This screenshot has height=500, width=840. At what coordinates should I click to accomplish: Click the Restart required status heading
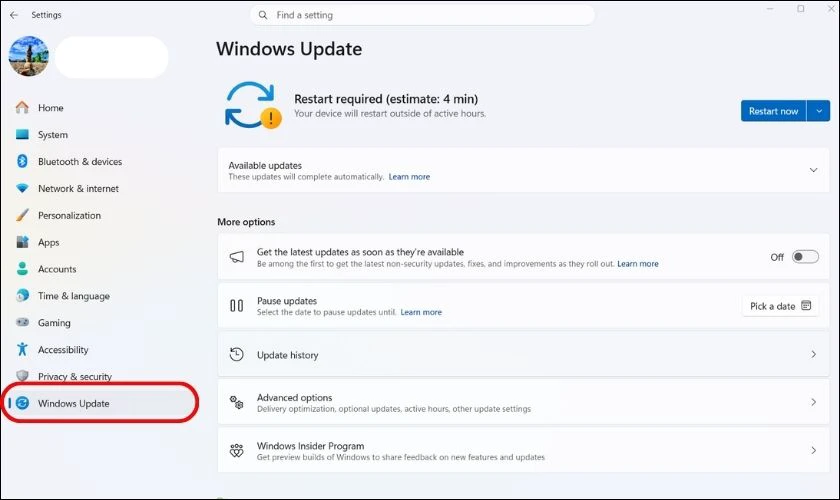coord(386,99)
